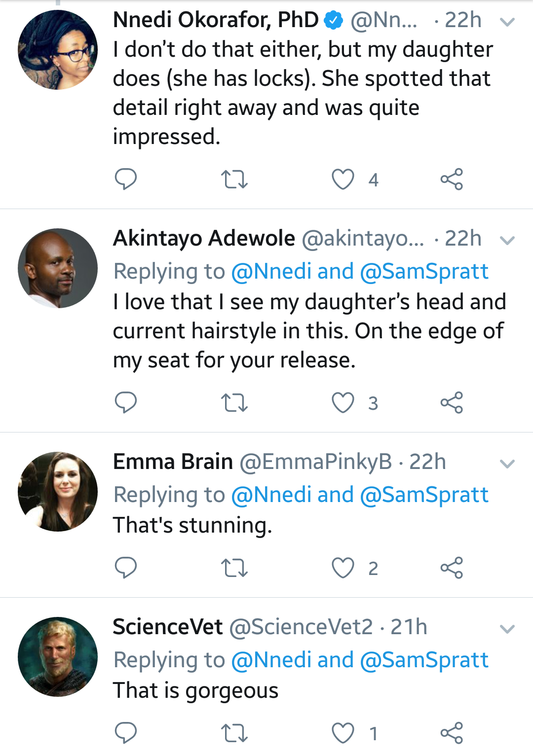533x756 pixels.
Task: Share ScienceVet's 'That is gorgeous' tweet
Action: [x=452, y=733]
